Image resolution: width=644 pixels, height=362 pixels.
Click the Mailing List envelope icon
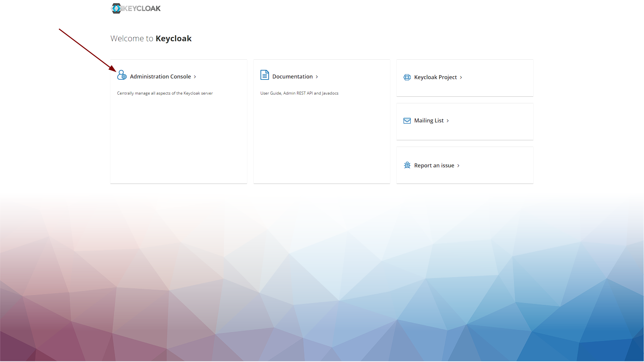407,121
